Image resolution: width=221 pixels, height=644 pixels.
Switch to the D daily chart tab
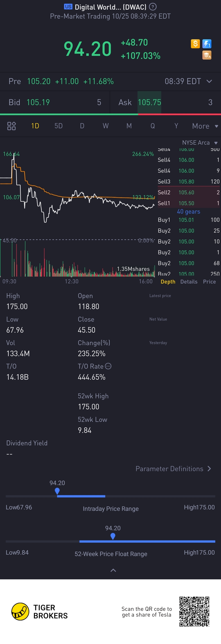(82, 126)
